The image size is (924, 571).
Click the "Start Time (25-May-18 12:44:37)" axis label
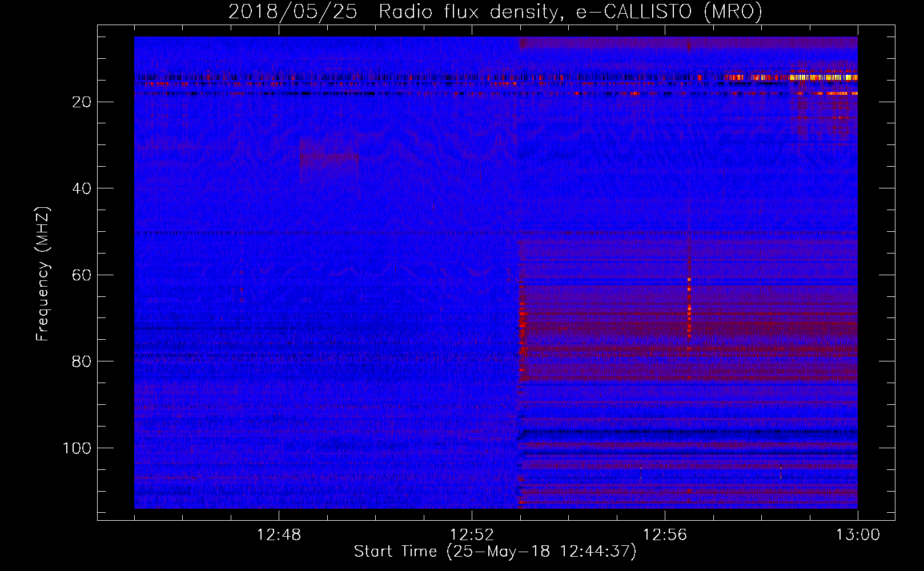(x=495, y=552)
